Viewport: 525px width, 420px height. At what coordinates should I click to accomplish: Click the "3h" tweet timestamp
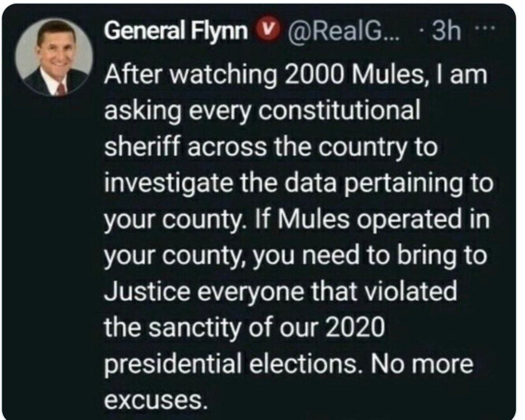click(x=446, y=31)
